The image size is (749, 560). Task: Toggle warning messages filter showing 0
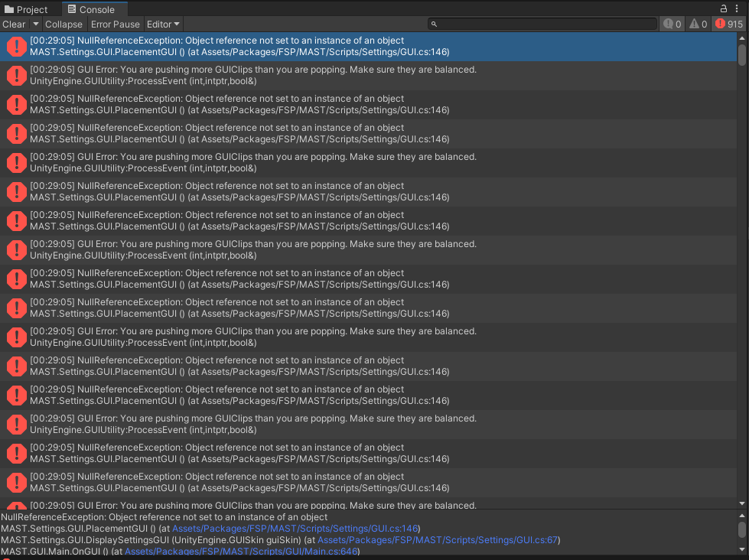699,24
